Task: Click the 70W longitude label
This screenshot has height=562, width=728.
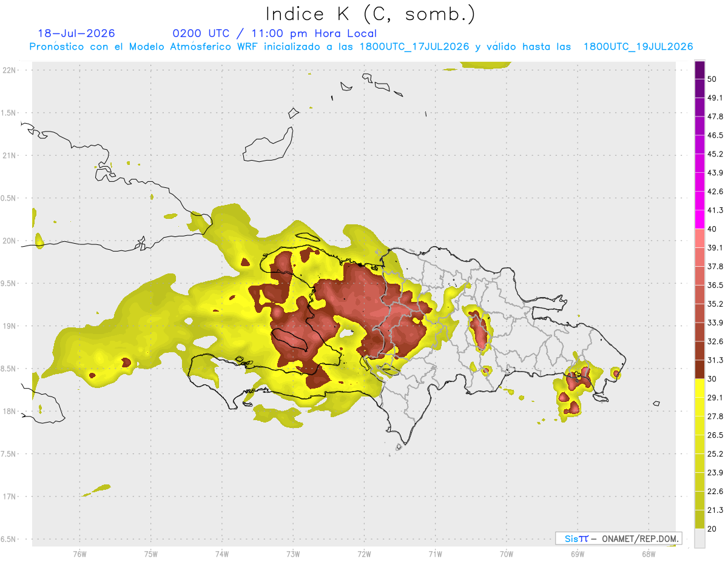Action: click(507, 554)
